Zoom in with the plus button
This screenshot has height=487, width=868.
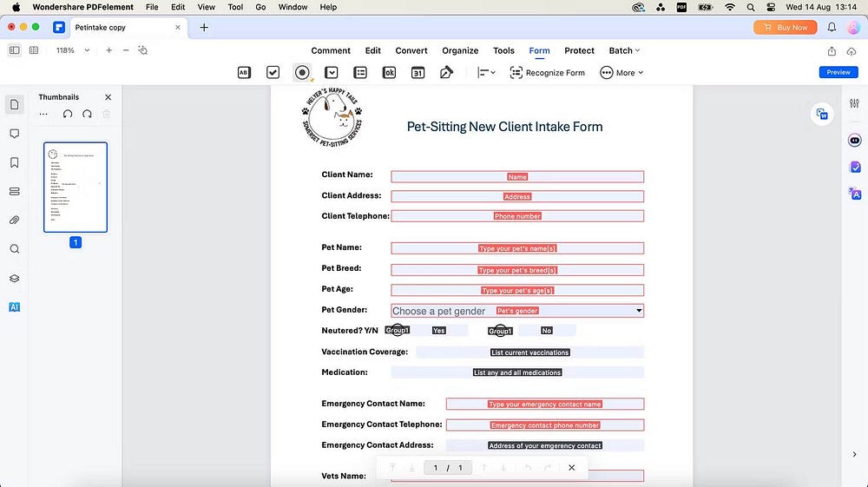[109, 50]
